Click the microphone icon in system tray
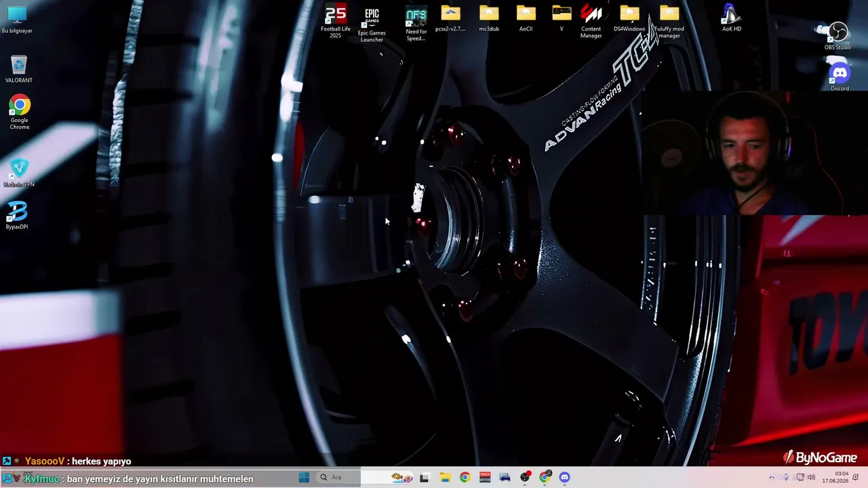This screenshot has height=488, width=868. (x=786, y=477)
